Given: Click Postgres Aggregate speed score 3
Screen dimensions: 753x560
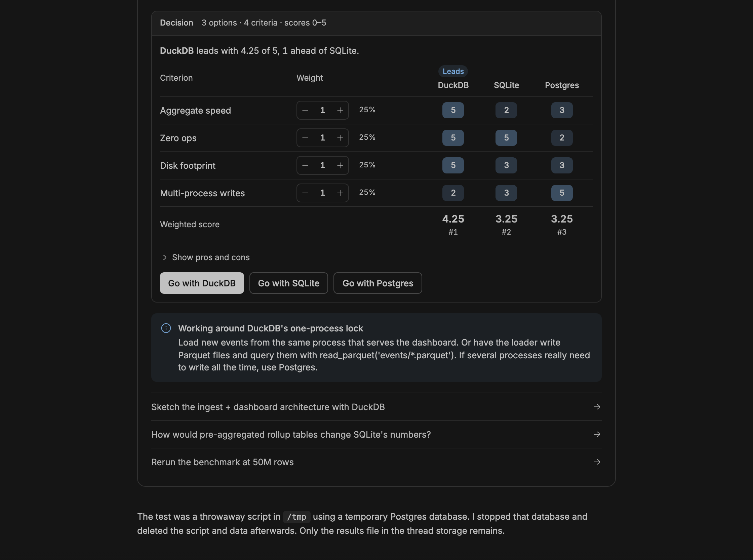Looking at the screenshot, I should (562, 110).
